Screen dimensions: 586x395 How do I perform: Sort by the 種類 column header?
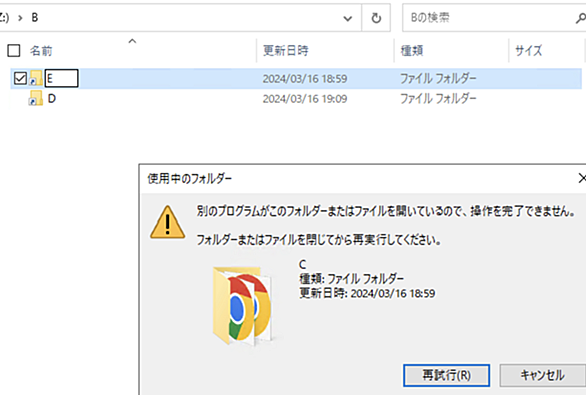point(412,50)
